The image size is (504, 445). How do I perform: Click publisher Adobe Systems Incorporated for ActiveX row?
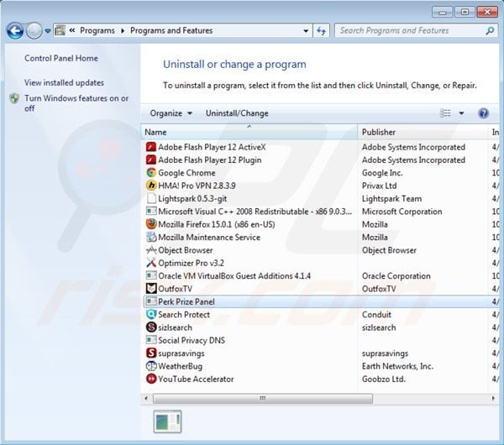coord(413,147)
